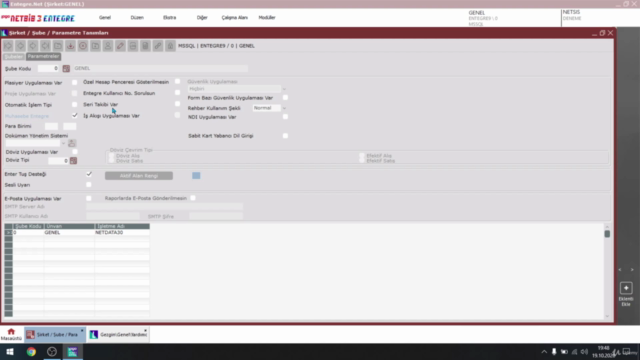The width and height of the screenshot is (640, 360).
Task: Enable Plasiyer Uygulaması Var checkbox
Action: [74, 82]
